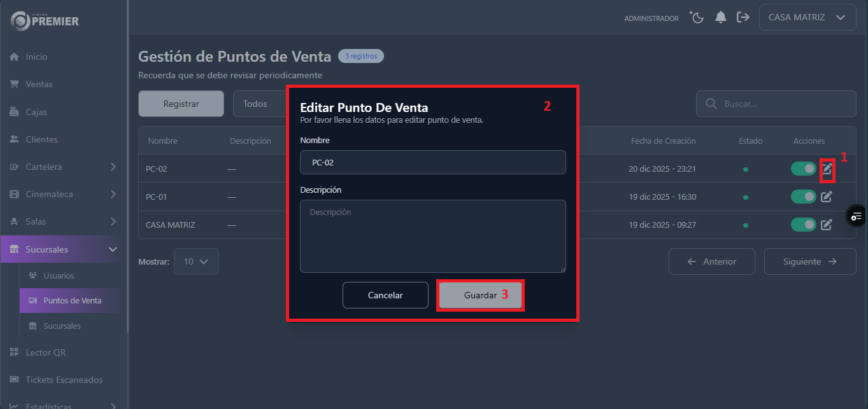Open the Tickets Escaneados section

point(64,379)
